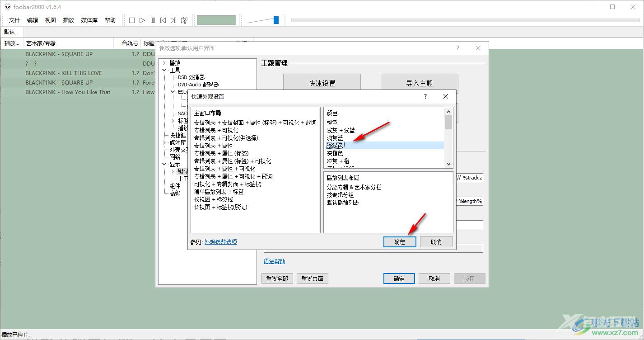The image size is (644, 340).
Task: Open the 视图 menu
Action: (51, 20)
